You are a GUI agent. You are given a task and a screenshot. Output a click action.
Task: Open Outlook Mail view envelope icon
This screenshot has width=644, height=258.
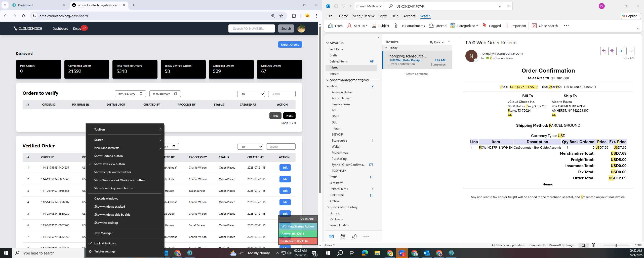(331, 236)
